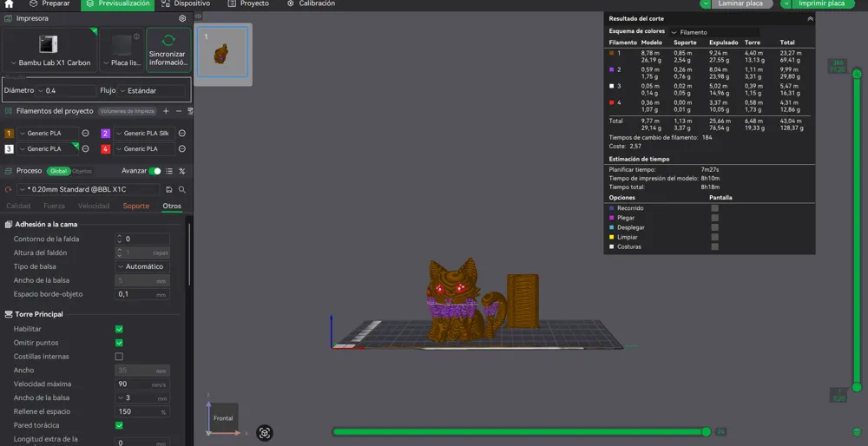The image size is (868, 446).
Task: Uncheck the Pared torácica checkbox
Action: pos(119,425)
